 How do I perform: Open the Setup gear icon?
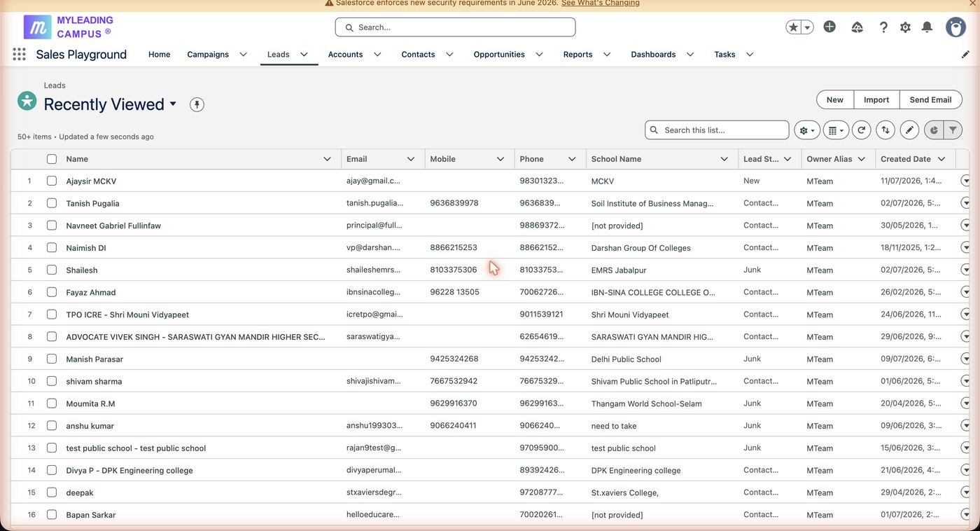905,27
